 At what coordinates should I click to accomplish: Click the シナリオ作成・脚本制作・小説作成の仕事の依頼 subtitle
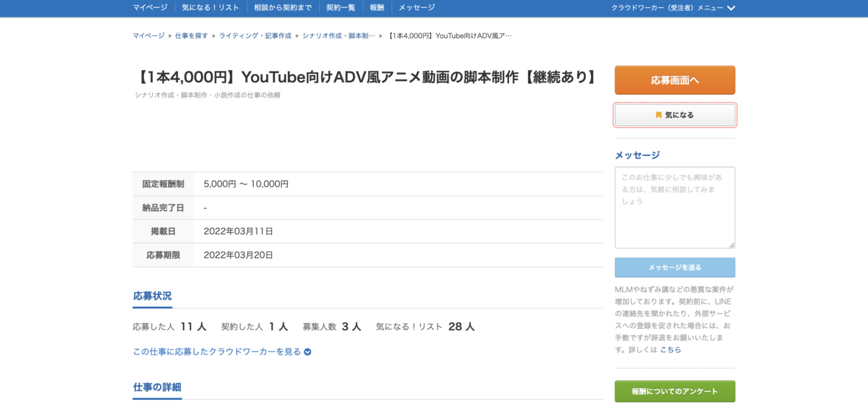pyautogui.click(x=208, y=95)
